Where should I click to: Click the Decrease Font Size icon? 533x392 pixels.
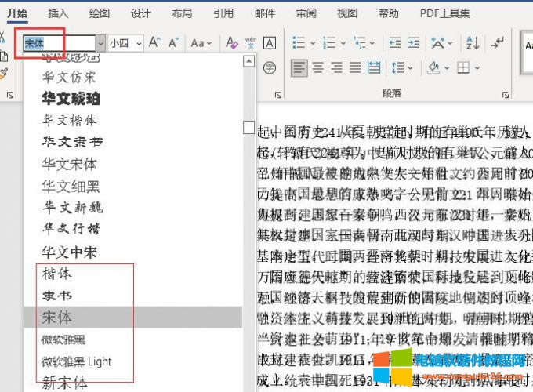tap(172, 43)
